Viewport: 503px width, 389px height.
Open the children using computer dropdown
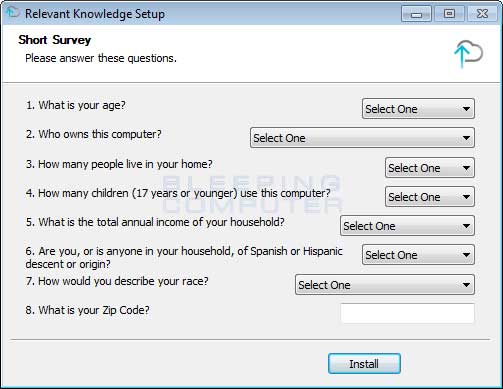(x=430, y=197)
